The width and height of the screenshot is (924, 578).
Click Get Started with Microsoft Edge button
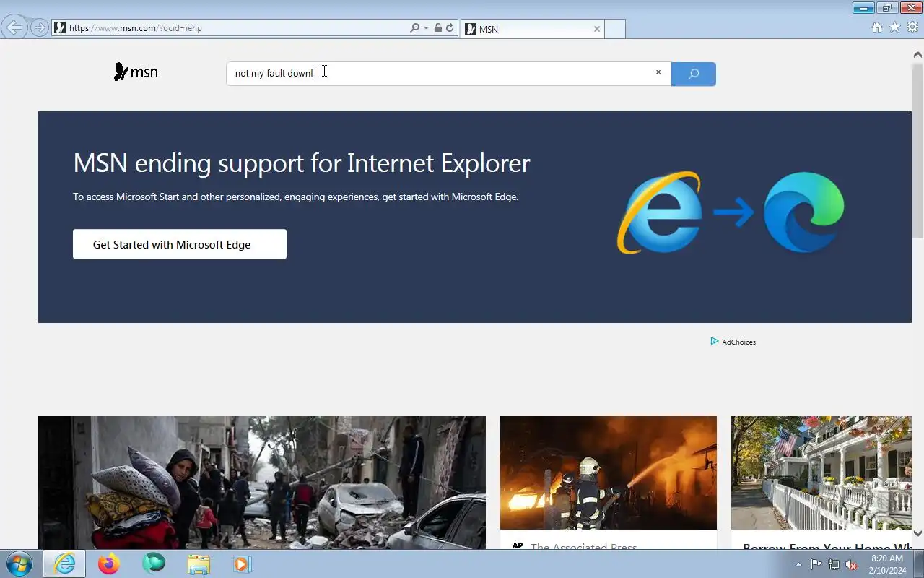click(180, 244)
